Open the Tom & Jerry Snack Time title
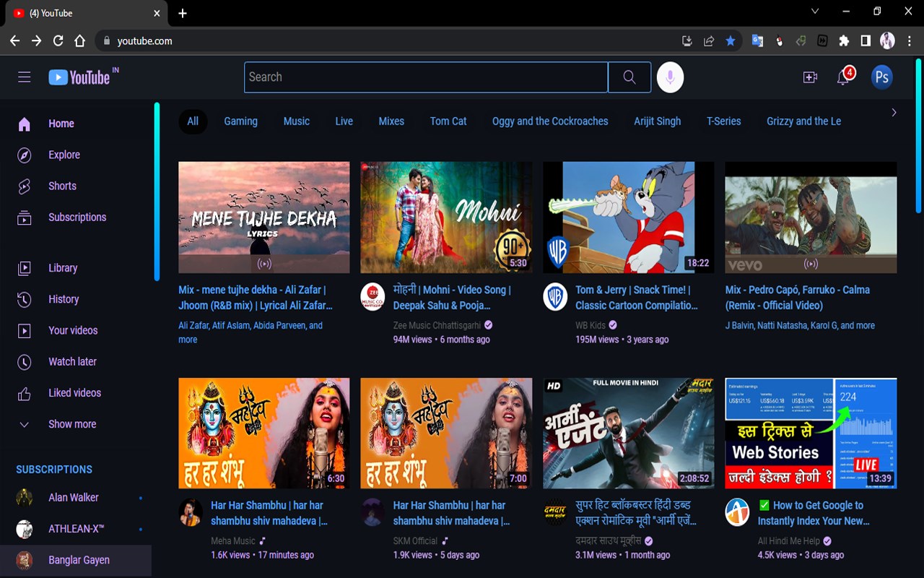This screenshot has height=578, width=924. 637,298
